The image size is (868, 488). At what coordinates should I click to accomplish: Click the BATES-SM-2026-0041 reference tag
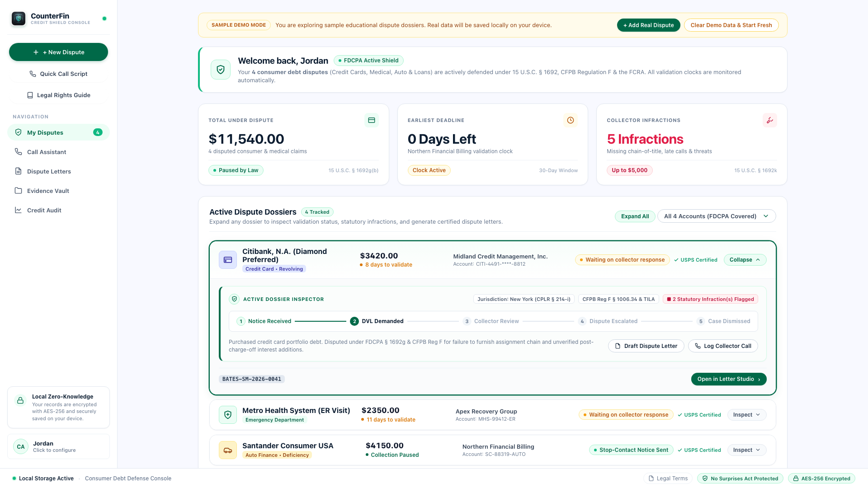click(x=251, y=379)
